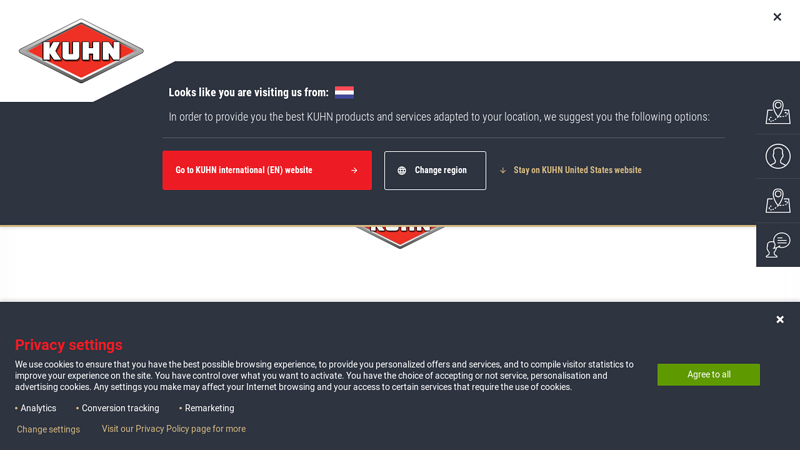
Task: Select the Conversion tracking cookie item
Action: [x=120, y=408]
